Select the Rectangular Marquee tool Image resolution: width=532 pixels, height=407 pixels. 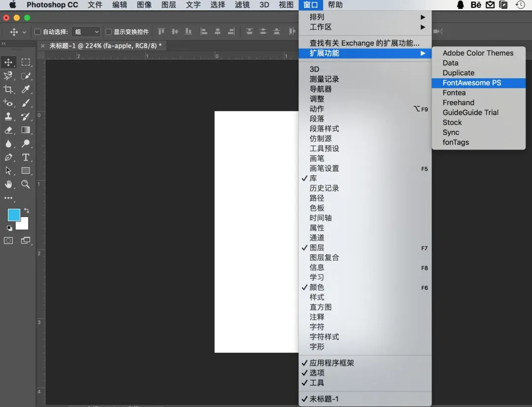pyautogui.click(x=26, y=62)
